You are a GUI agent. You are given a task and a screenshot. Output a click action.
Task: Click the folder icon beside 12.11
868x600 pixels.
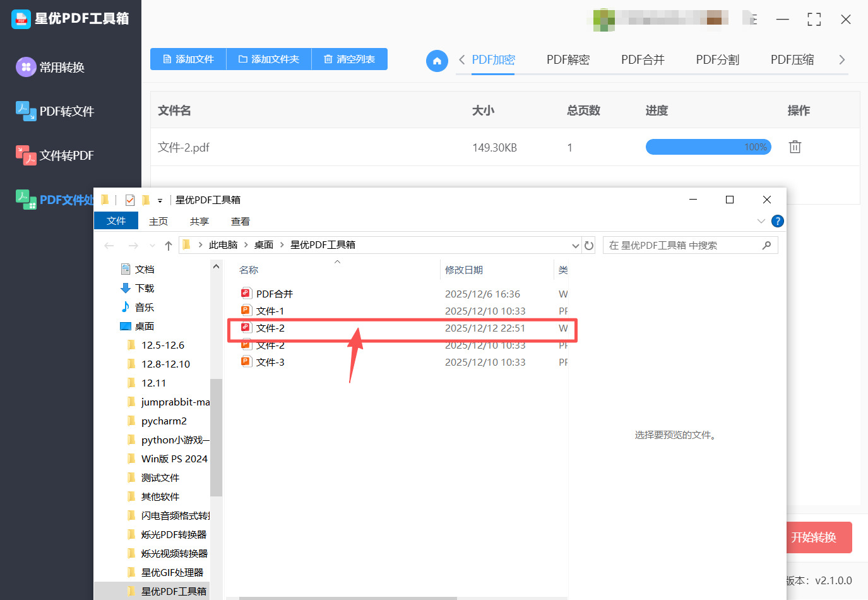click(131, 383)
